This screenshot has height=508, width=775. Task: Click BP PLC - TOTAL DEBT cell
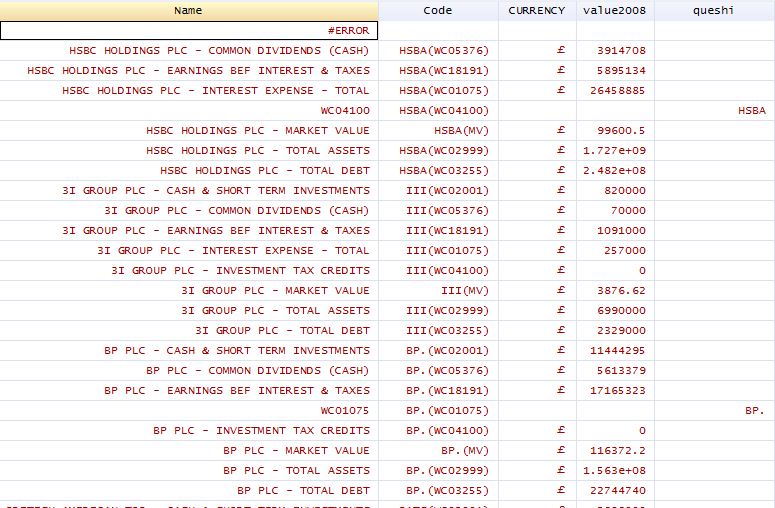tap(189, 491)
